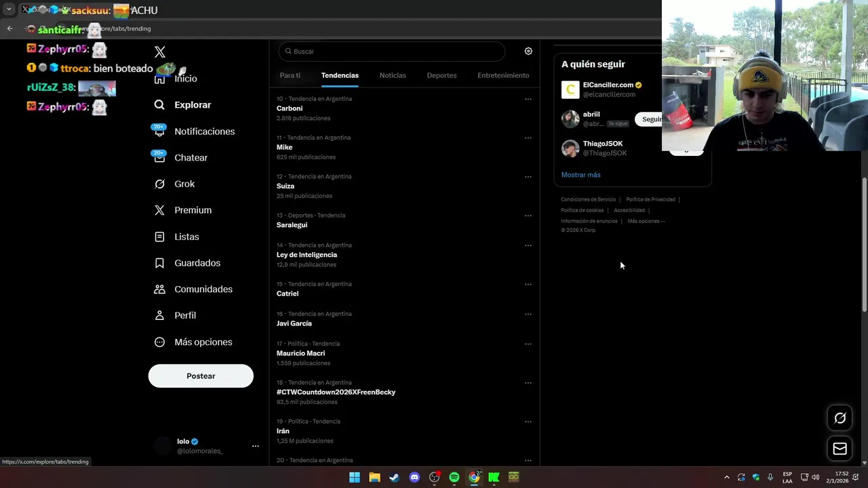Switch to Noticias tab

click(393, 75)
